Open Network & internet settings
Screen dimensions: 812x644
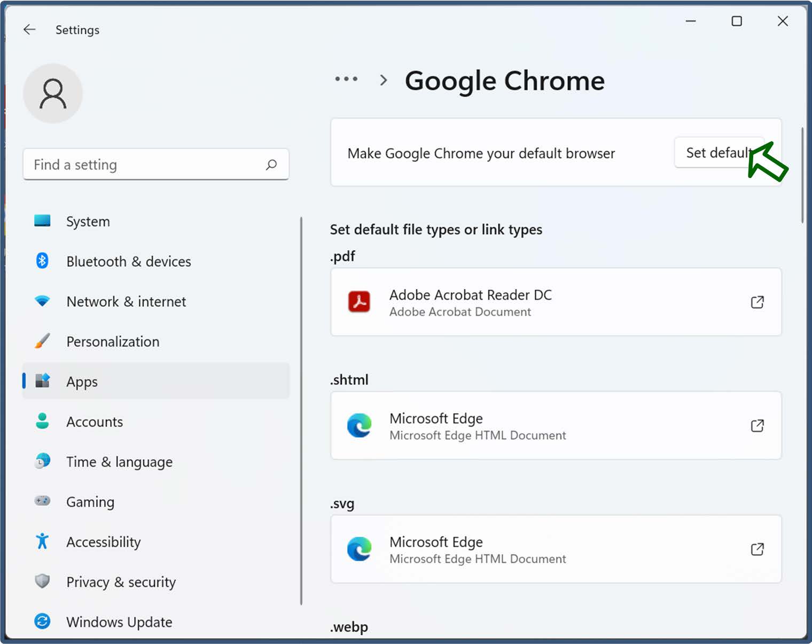pos(156,301)
